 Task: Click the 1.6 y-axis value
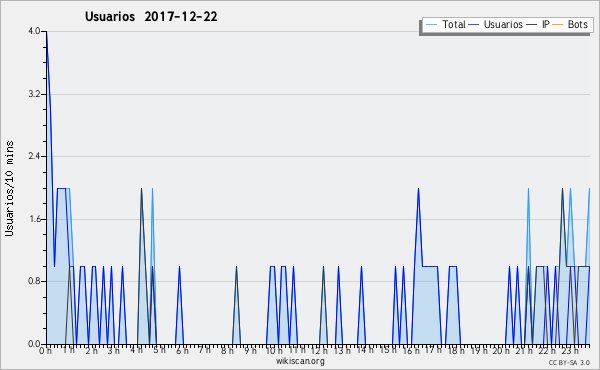point(34,219)
